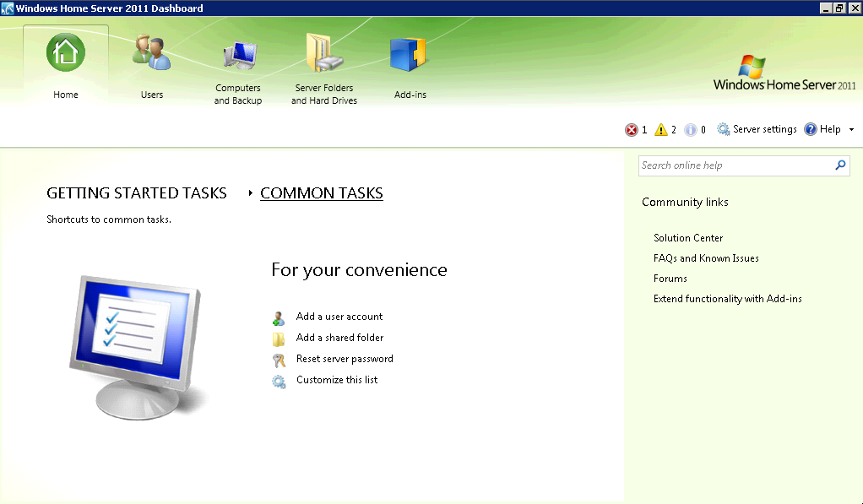863x504 pixels.
Task: Click the arrow beside Common Tasks
Action: tap(251, 193)
